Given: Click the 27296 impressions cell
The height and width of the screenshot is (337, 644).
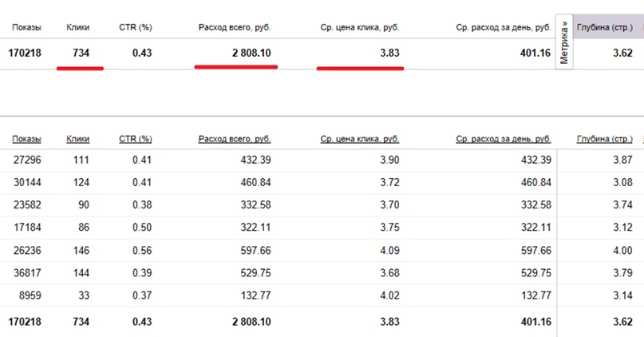Looking at the screenshot, I should click(28, 161).
